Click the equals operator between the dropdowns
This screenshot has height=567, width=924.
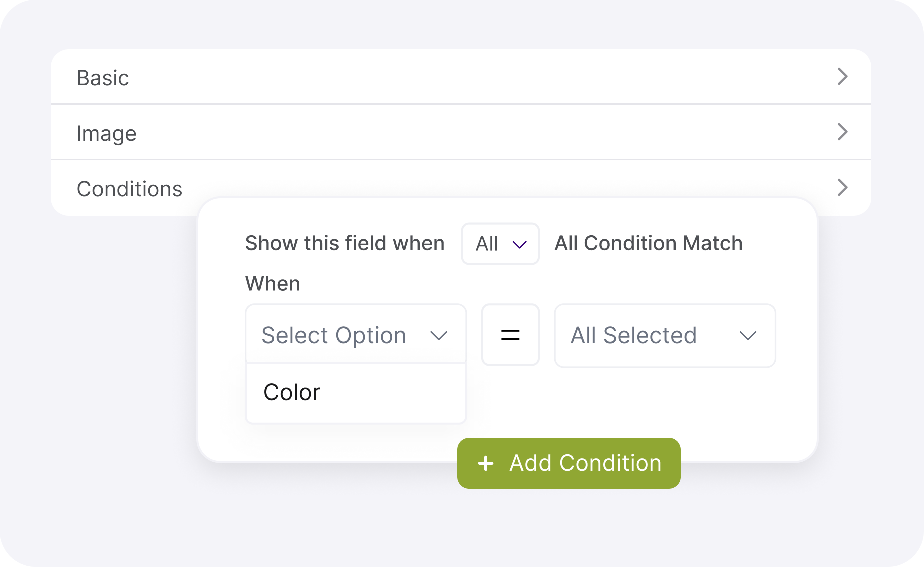[510, 335]
